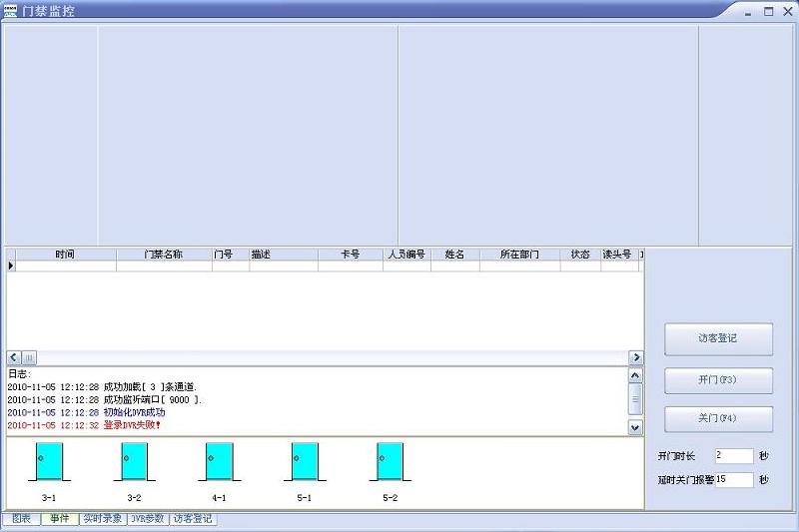The image size is (799, 532).
Task: Choose door 5-1 icon
Action: (x=305, y=463)
